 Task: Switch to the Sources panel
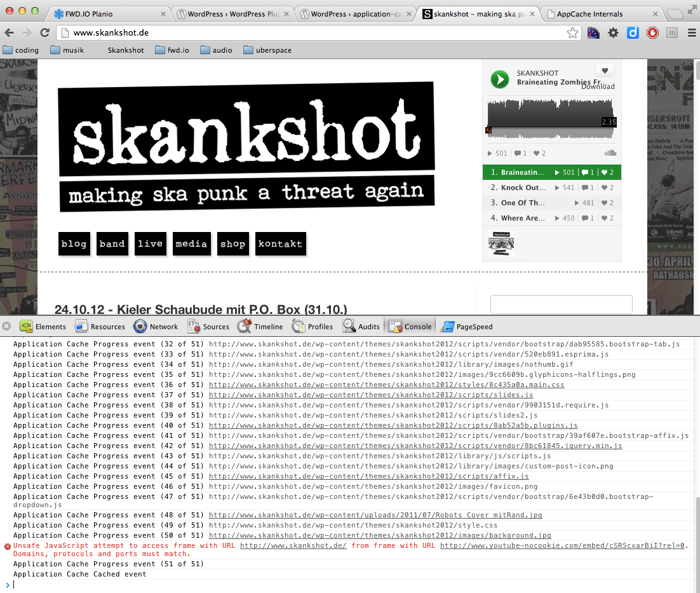click(208, 327)
